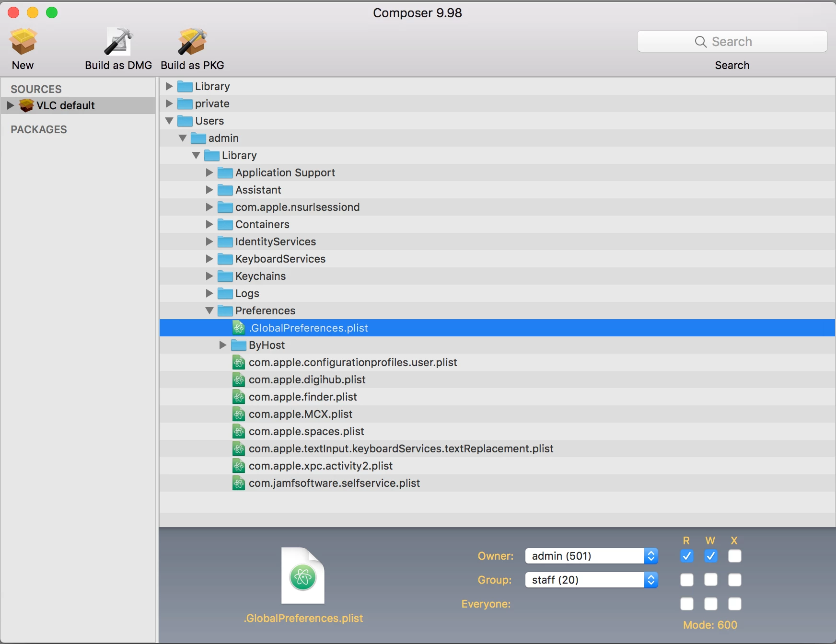
Task: Click the Build as DMG hammer icon
Action: pyautogui.click(x=118, y=41)
